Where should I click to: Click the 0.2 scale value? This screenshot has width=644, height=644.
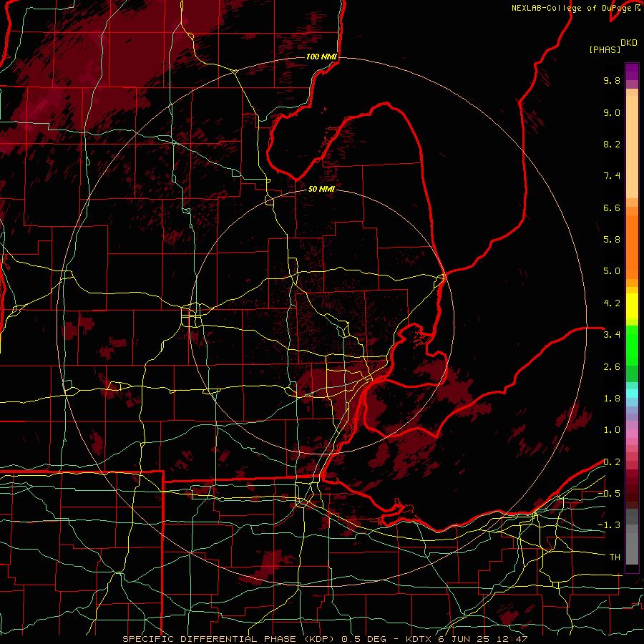pyautogui.click(x=612, y=462)
